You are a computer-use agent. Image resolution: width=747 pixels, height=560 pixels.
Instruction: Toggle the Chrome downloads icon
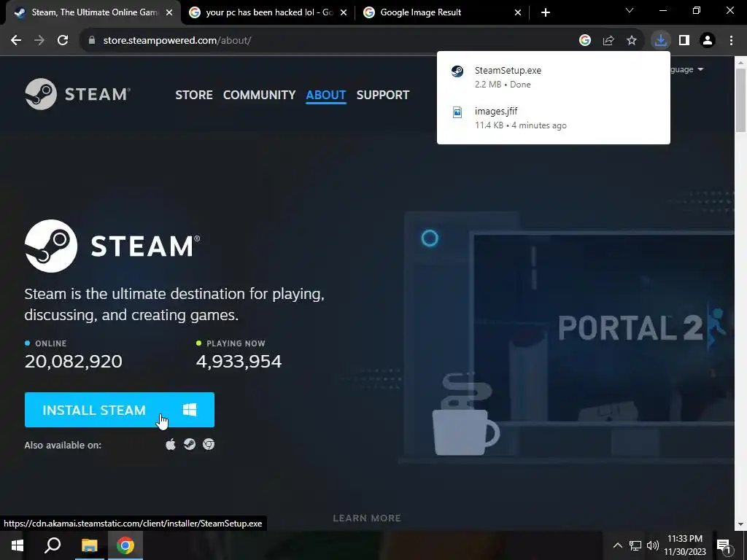coord(661,41)
